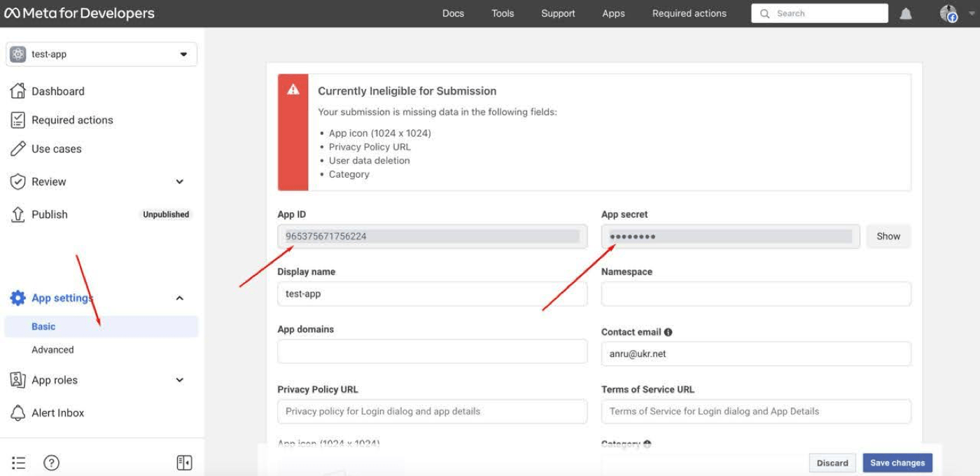Open the Support menu

(x=558, y=13)
